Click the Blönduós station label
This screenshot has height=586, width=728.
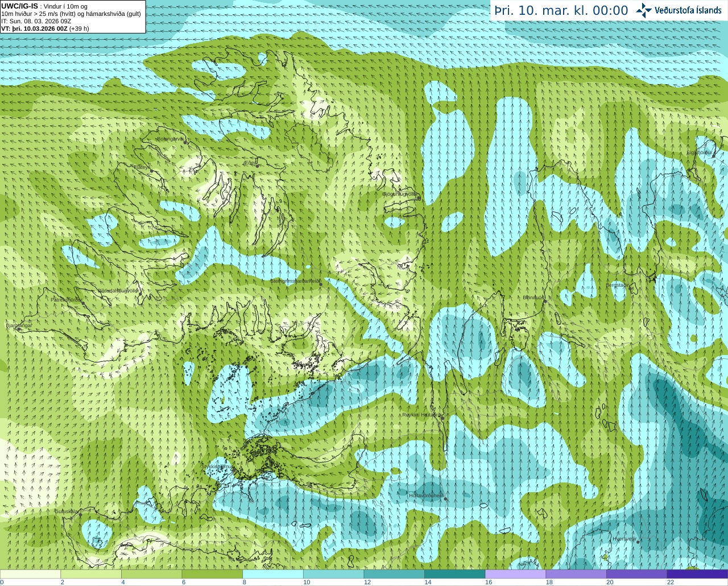click(x=533, y=298)
